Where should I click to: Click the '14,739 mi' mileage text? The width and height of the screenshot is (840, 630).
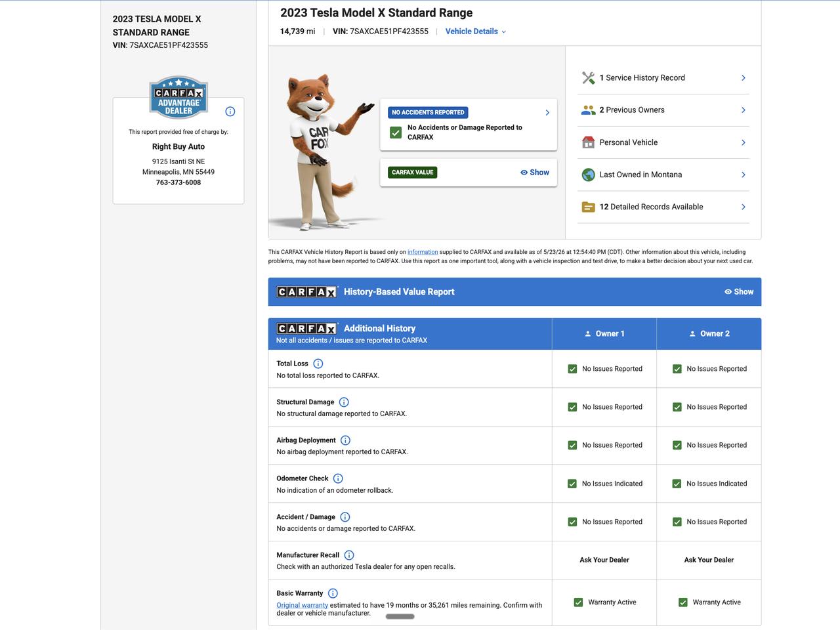[x=297, y=31]
